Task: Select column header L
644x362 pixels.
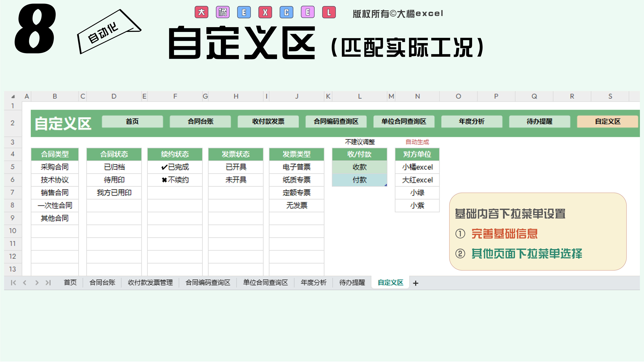Action: pyautogui.click(x=360, y=96)
